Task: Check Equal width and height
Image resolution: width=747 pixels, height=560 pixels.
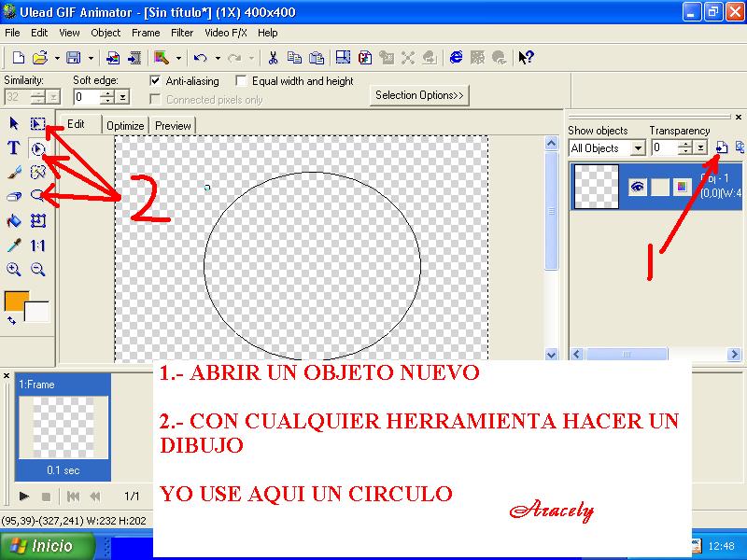Action: pyautogui.click(x=241, y=80)
